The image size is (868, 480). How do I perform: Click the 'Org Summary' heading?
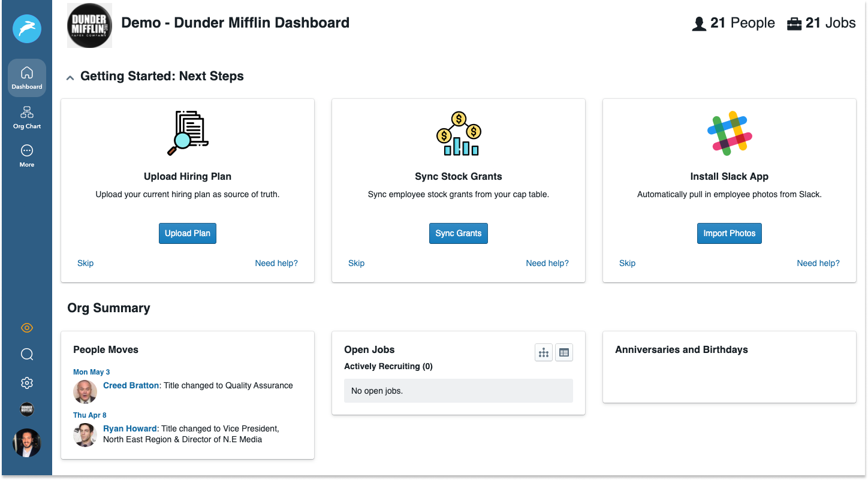(x=109, y=308)
